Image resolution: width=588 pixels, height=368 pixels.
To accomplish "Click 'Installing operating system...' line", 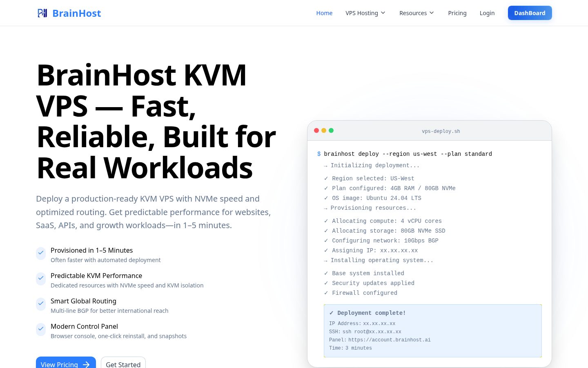I will click(379, 260).
